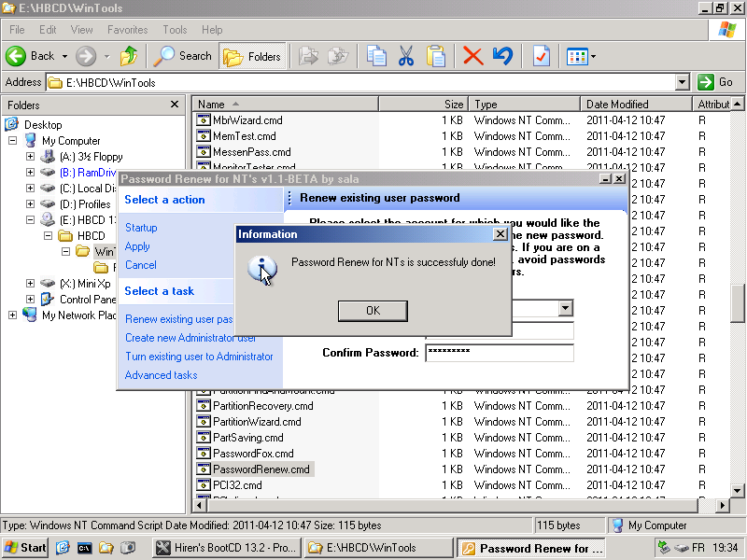Click Confirm Password input field
The image size is (747, 560).
point(500,353)
